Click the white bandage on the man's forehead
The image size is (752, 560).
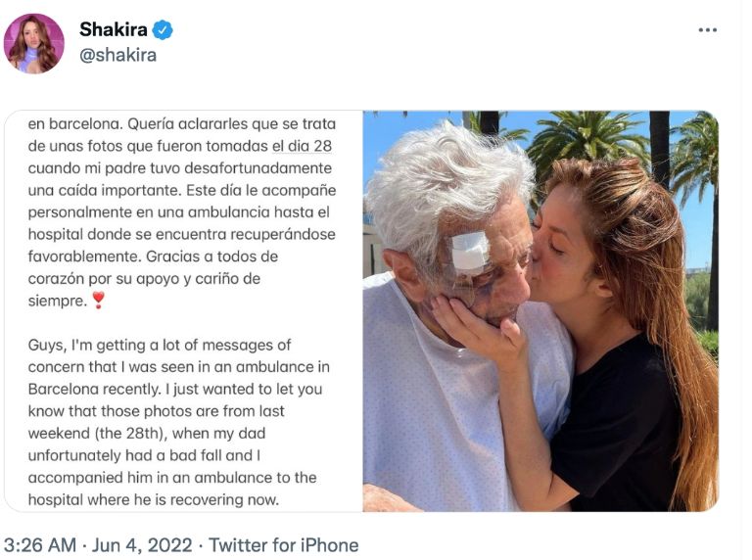click(x=470, y=251)
